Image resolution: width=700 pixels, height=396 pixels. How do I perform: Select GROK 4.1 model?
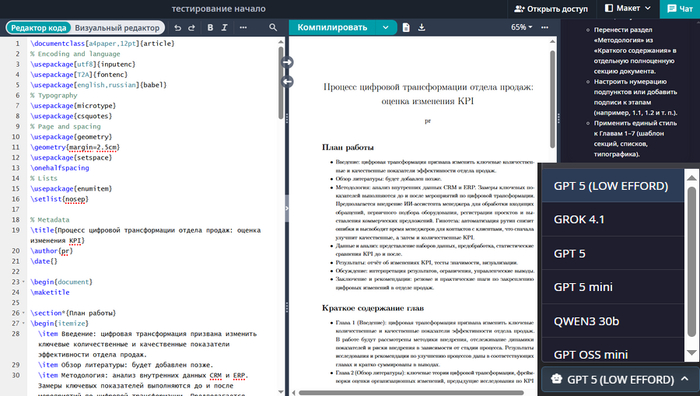pos(612,220)
